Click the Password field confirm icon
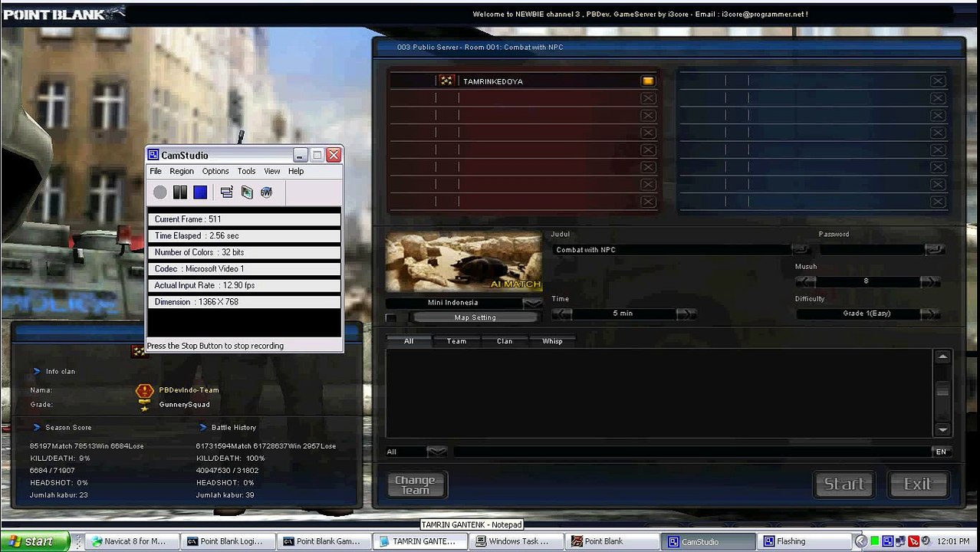 tap(934, 249)
